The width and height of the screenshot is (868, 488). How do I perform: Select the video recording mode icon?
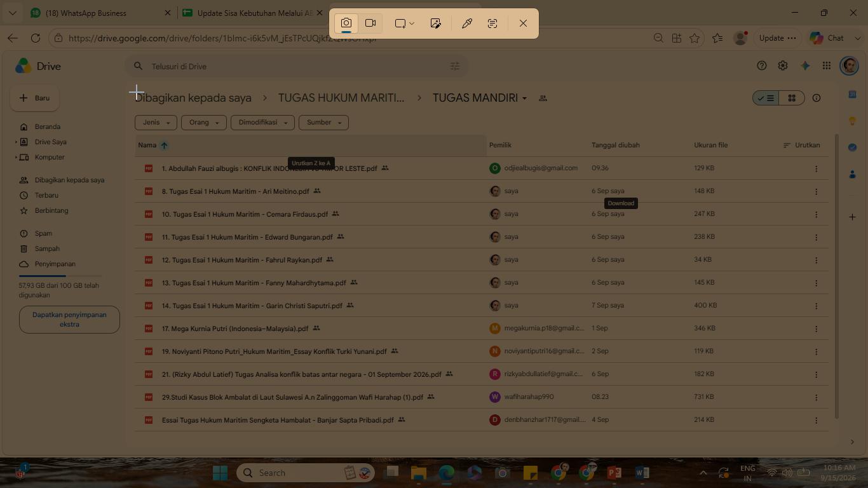(x=370, y=24)
